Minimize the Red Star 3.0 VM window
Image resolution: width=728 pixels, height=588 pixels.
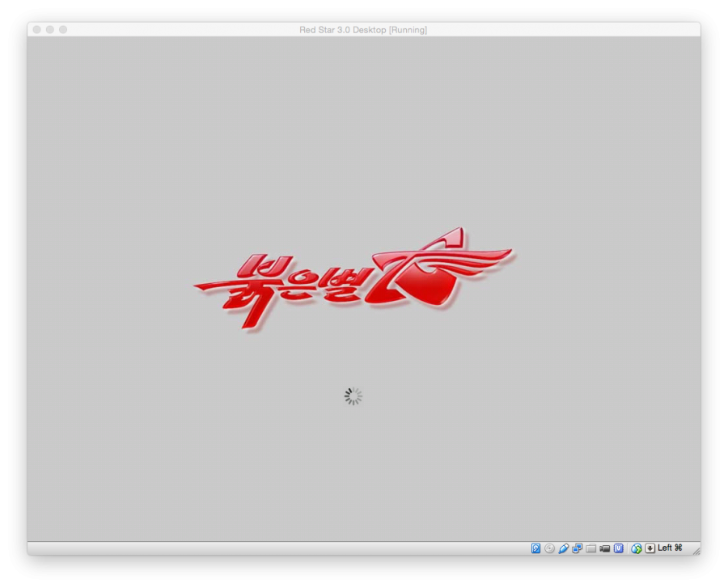(50, 30)
